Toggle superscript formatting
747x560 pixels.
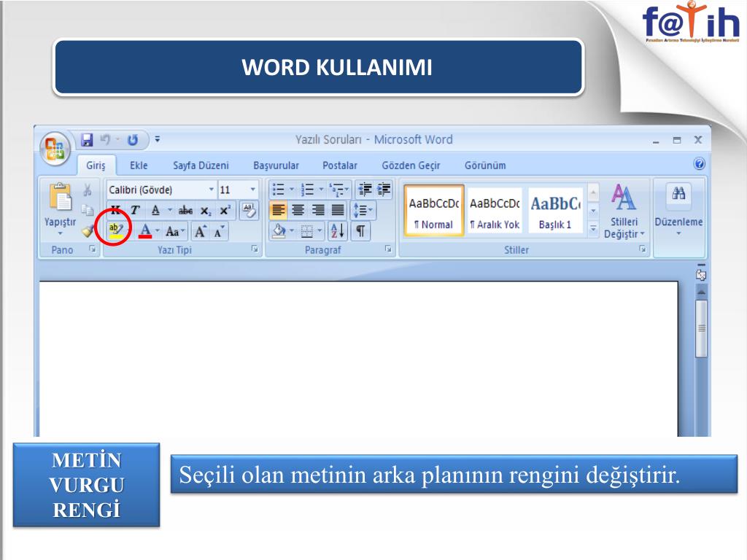(x=225, y=210)
